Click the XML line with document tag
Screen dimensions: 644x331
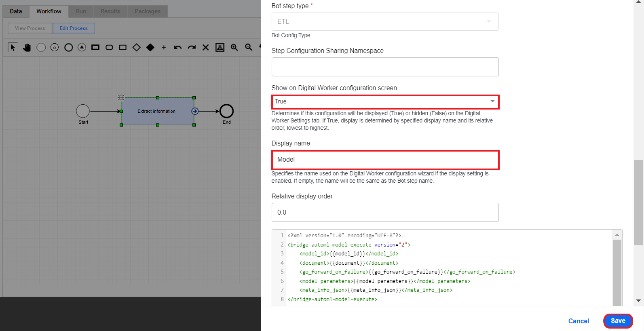click(x=349, y=263)
